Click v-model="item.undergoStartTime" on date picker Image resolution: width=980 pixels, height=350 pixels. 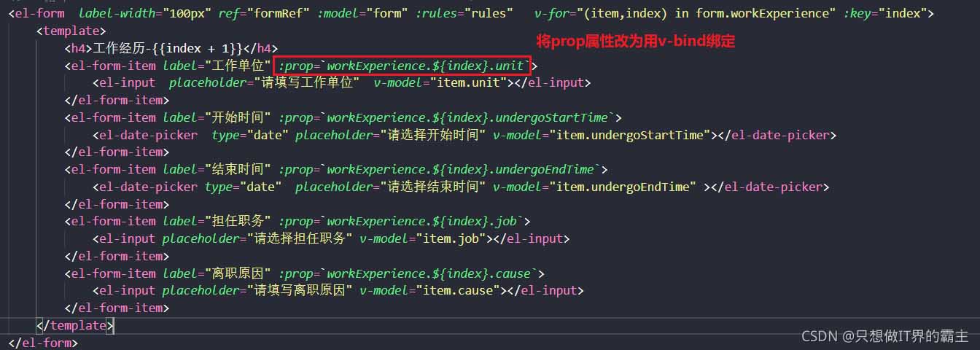tap(602, 135)
